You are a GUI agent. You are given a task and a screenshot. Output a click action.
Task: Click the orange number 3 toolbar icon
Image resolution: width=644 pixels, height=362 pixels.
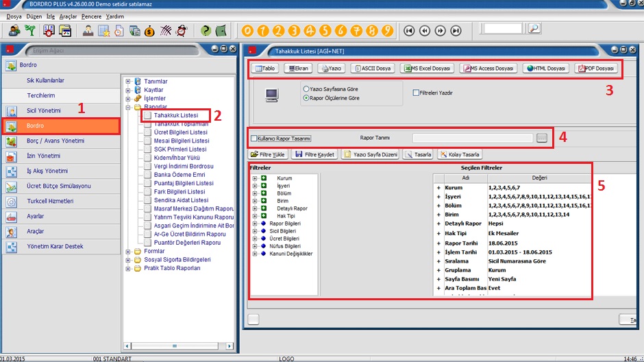(294, 31)
